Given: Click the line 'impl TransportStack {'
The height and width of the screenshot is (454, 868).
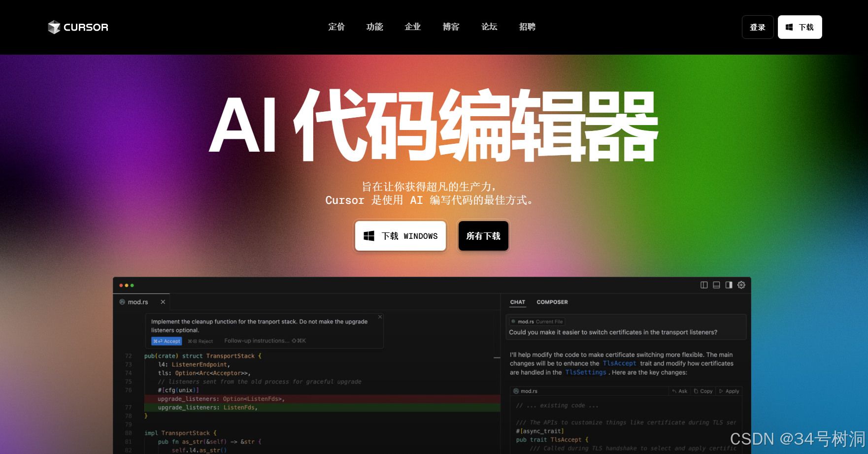Looking at the screenshot, I should click(180, 433).
